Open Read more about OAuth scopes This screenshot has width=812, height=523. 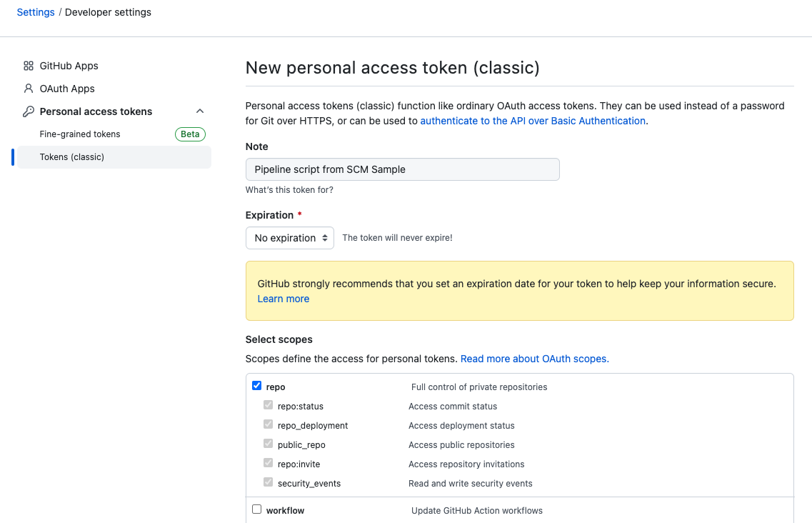coord(534,358)
